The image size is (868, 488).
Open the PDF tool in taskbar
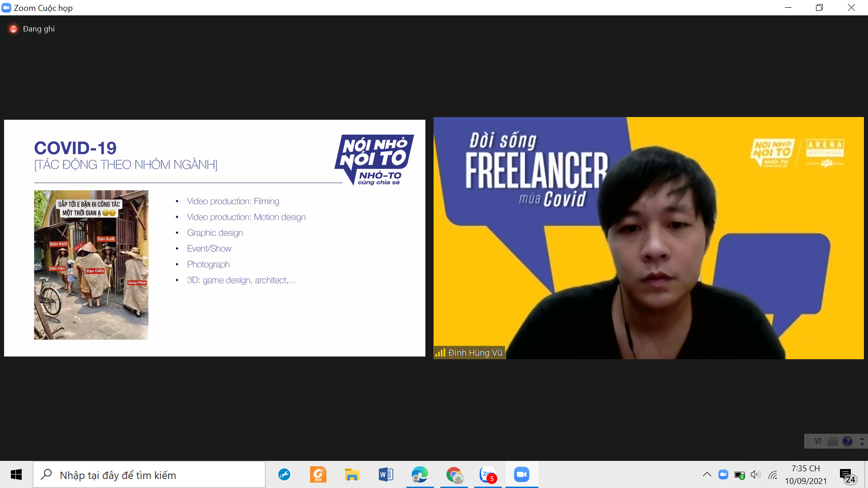point(319,475)
